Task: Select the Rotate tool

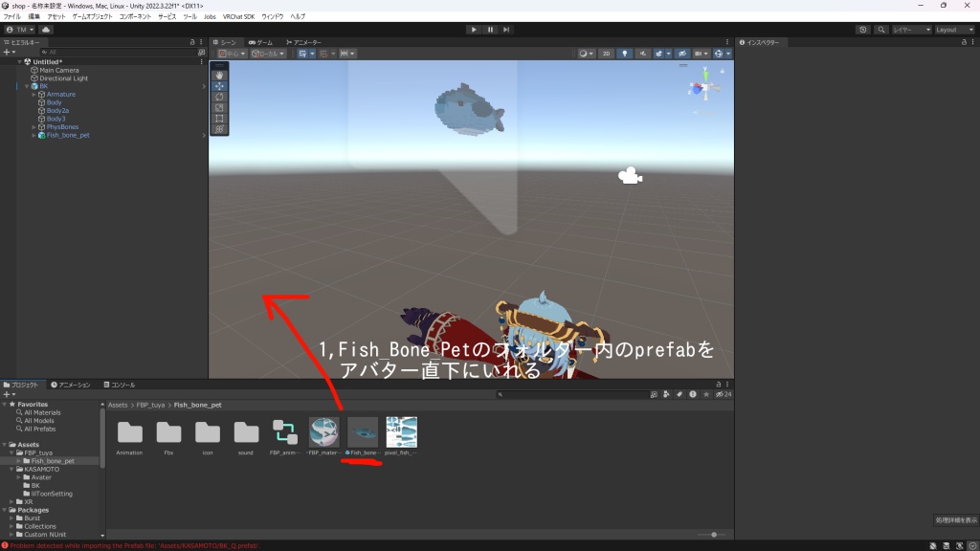Action: click(x=219, y=97)
